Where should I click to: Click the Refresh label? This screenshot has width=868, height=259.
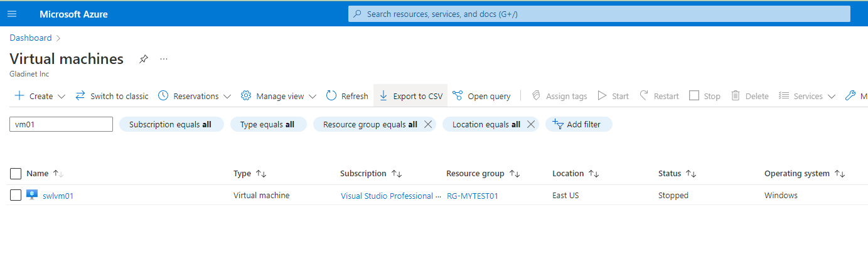(355, 96)
